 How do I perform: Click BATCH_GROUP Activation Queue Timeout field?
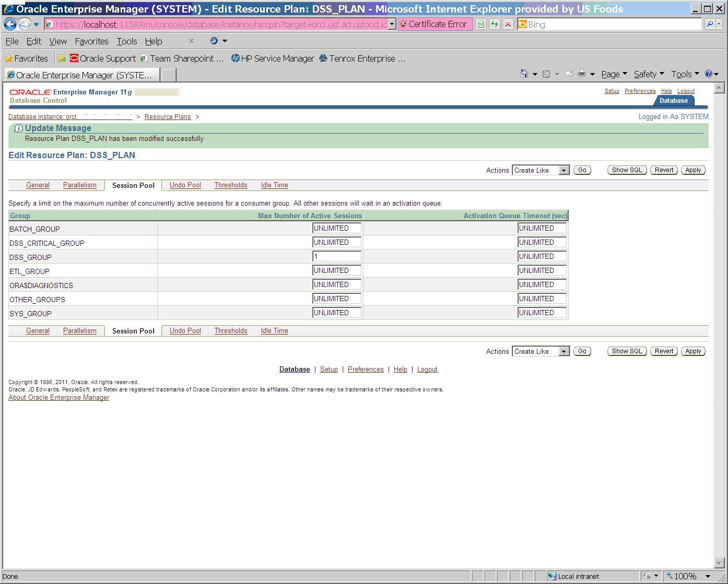point(542,228)
